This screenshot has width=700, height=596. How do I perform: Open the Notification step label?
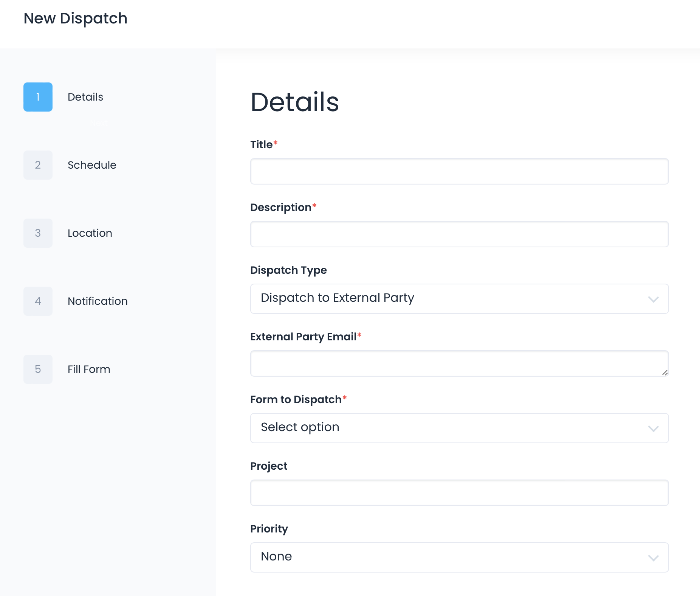point(98,301)
